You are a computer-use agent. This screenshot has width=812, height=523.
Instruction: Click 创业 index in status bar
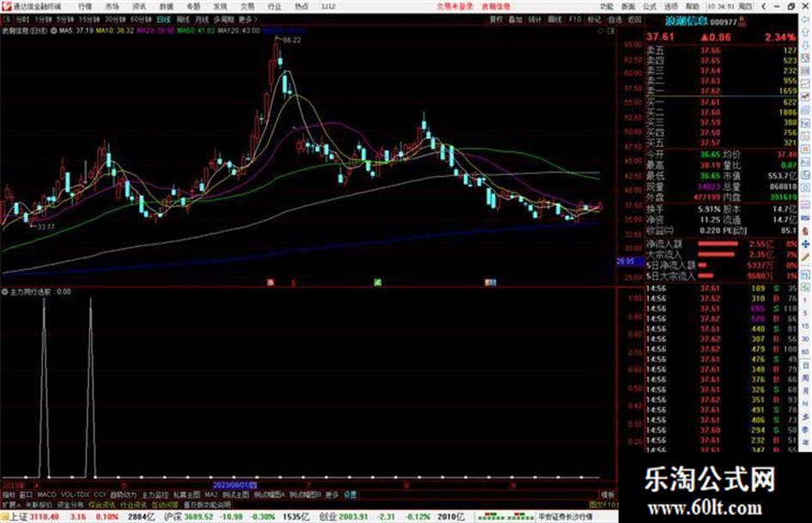(327, 517)
